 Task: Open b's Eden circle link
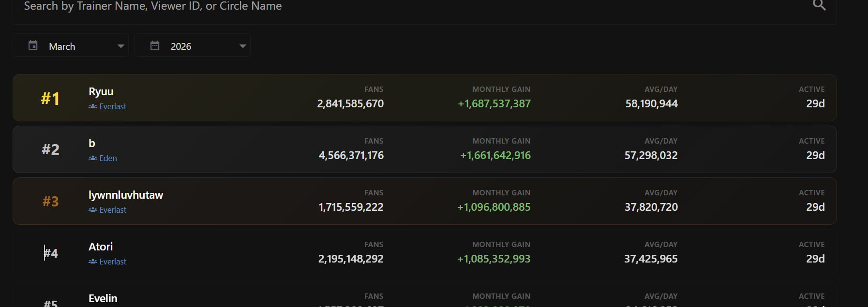click(x=108, y=158)
